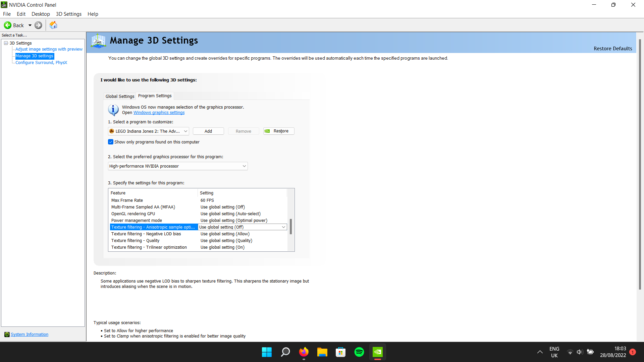Image resolution: width=644 pixels, height=362 pixels.
Task: Click the Manage 3D Settings header icon
Action: pyautogui.click(x=98, y=41)
